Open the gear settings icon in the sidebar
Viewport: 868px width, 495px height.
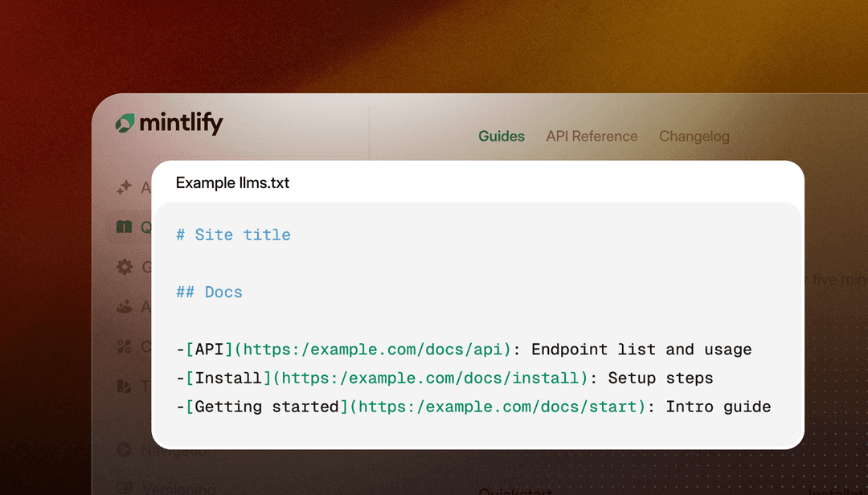pyautogui.click(x=126, y=267)
